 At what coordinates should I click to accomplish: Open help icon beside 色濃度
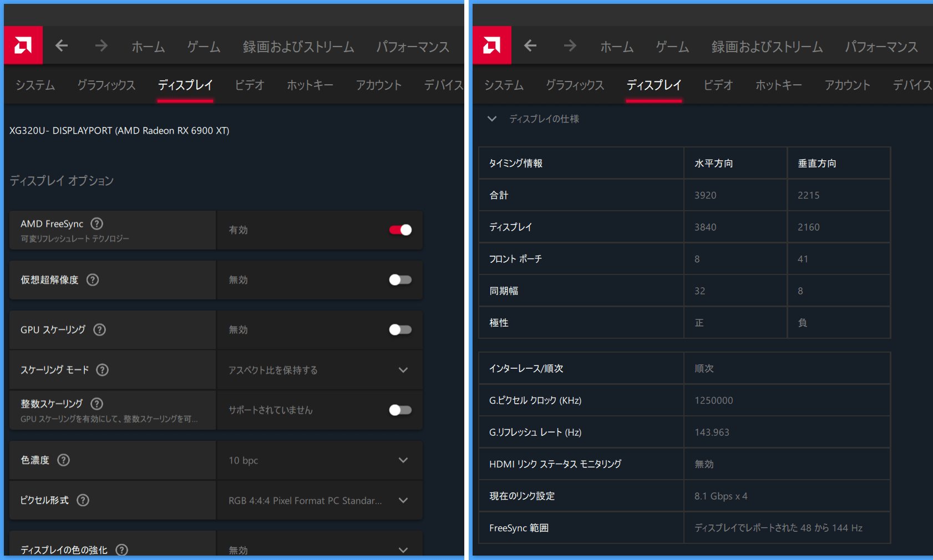[64, 460]
